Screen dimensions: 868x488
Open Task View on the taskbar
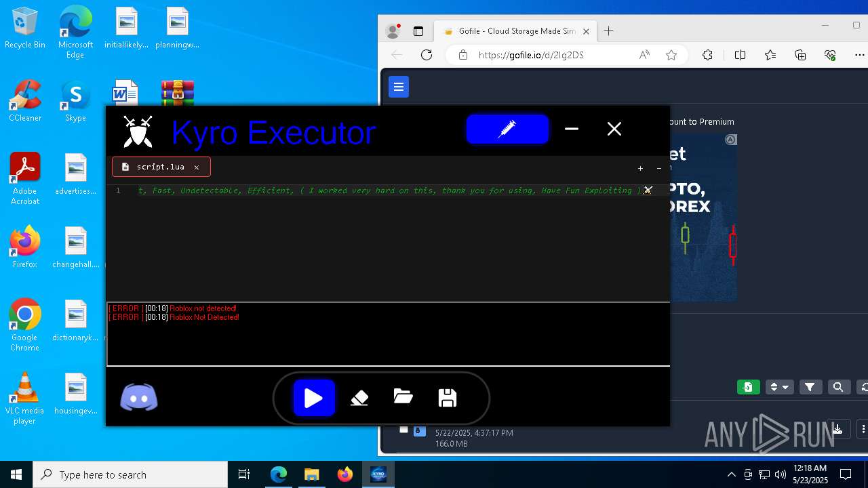coord(244,474)
